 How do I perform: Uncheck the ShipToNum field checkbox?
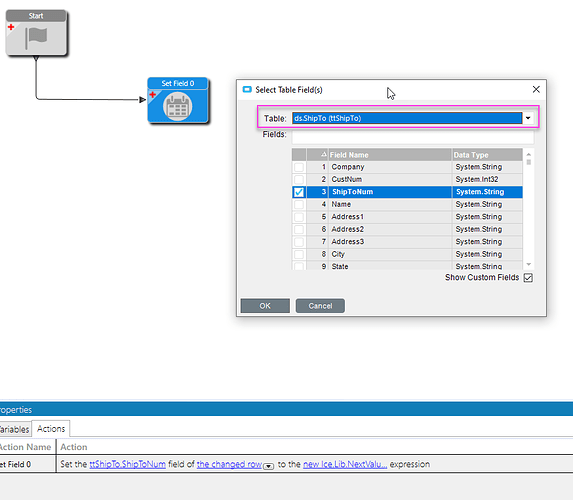[299, 192]
